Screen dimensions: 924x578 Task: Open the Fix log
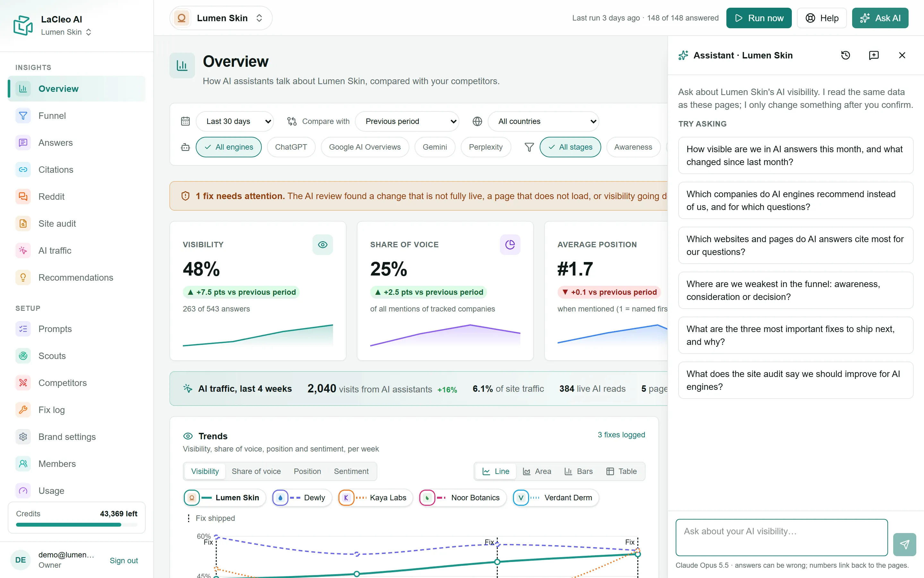coord(76,409)
